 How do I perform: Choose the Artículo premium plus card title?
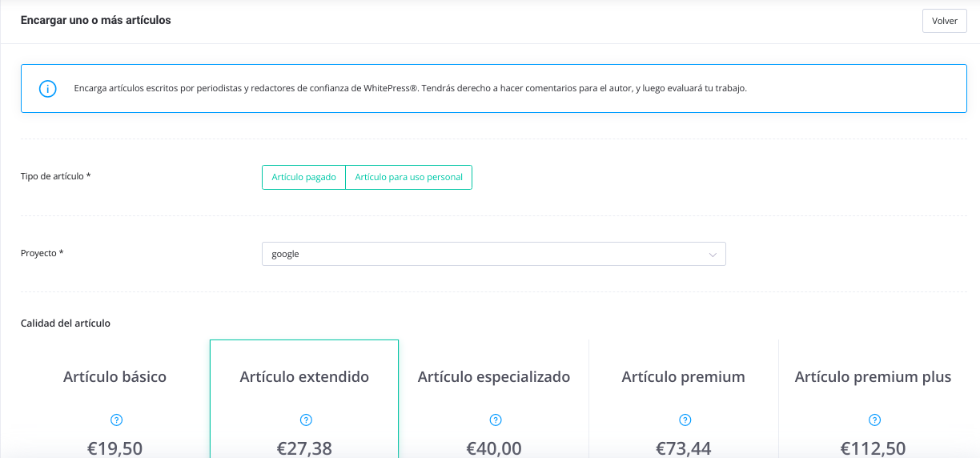pos(874,376)
